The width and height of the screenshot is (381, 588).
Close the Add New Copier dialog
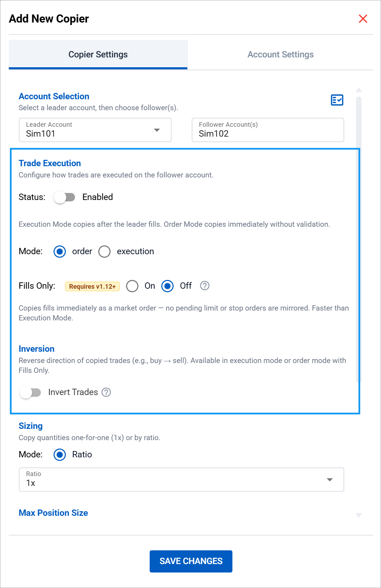[363, 19]
